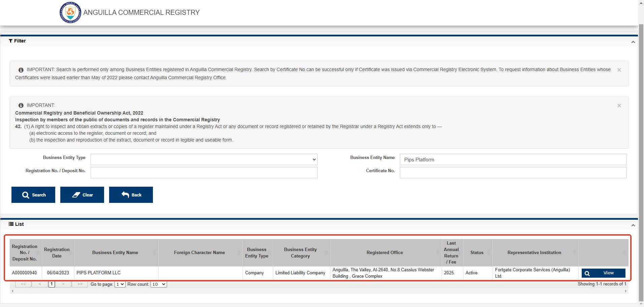644x307 pixels.
Task: View details of PIPS PLATFORM LLC
Action: click(x=603, y=273)
